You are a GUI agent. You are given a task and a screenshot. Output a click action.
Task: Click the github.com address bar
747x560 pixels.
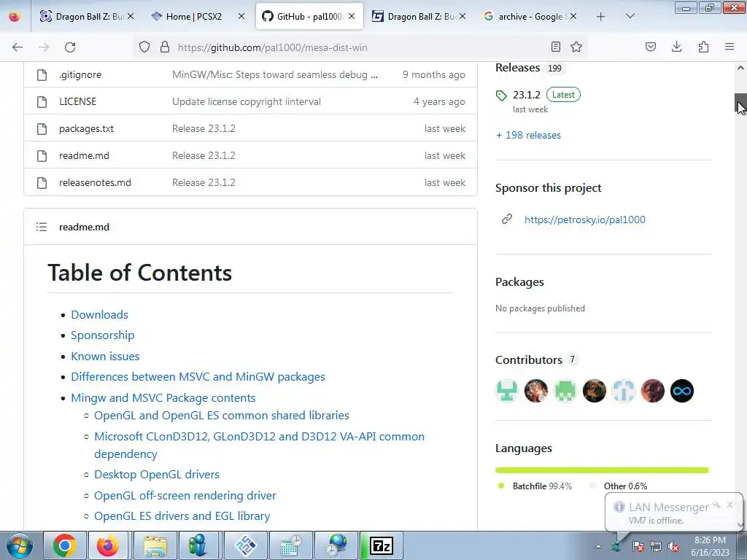click(362, 47)
